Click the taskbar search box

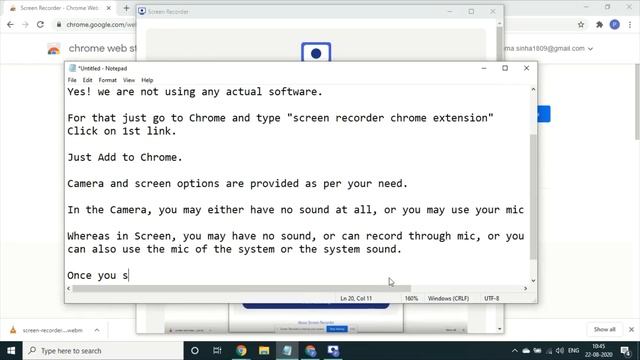(x=103, y=351)
